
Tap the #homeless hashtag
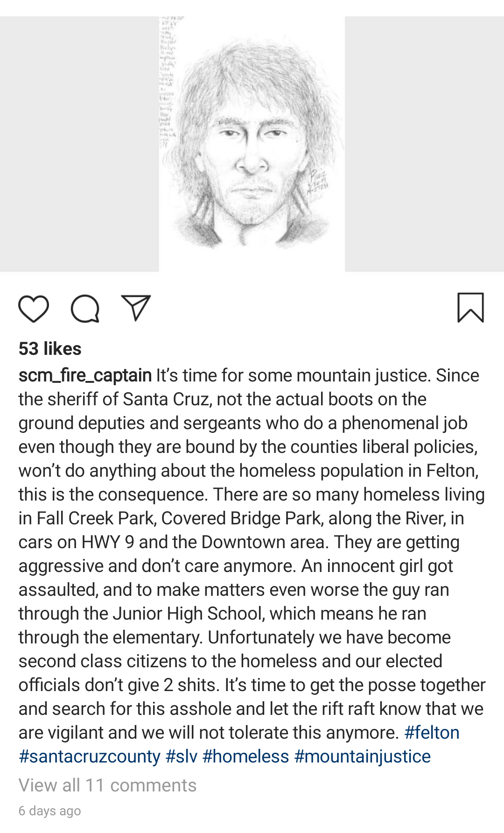pyautogui.click(x=246, y=756)
